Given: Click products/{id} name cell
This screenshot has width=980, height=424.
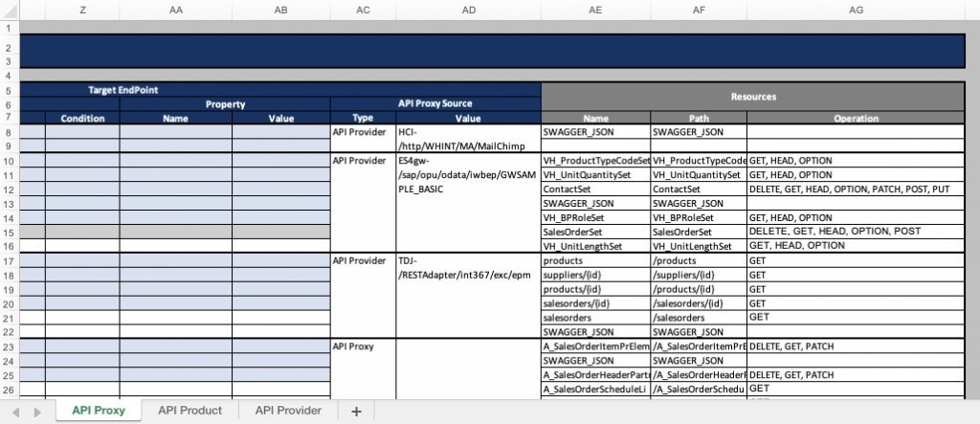Looking at the screenshot, I should pos(595,289).
